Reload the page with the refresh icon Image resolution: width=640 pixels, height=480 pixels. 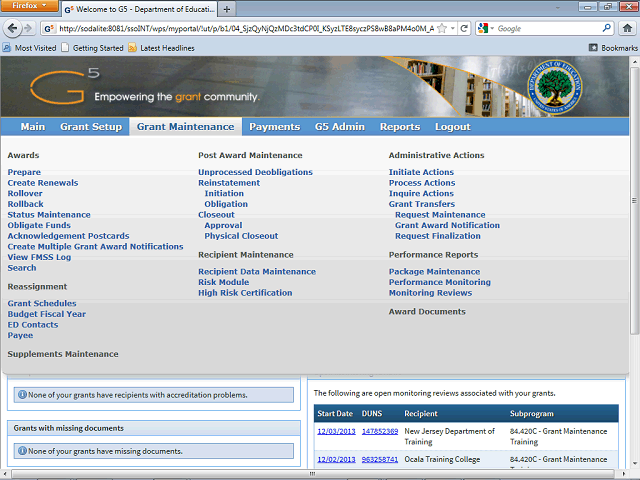click(464, 28)
